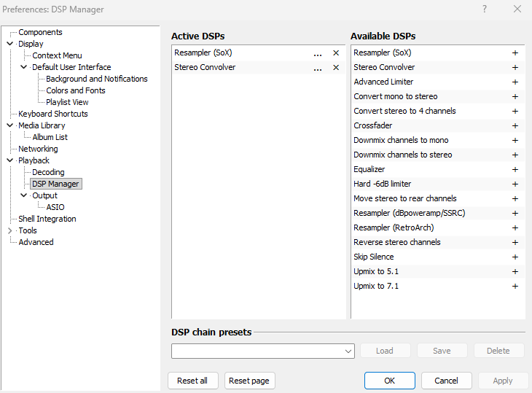The width and height of the screenshot is (532, 393).
Task: Click the Delete preset button
Action: [x=498, y=351]
